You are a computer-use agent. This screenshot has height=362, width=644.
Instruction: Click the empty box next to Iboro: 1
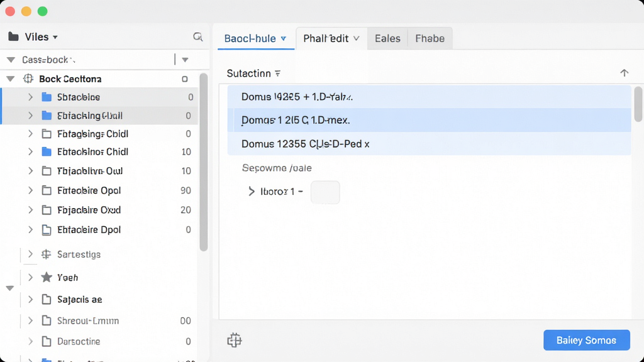(325, 192)
